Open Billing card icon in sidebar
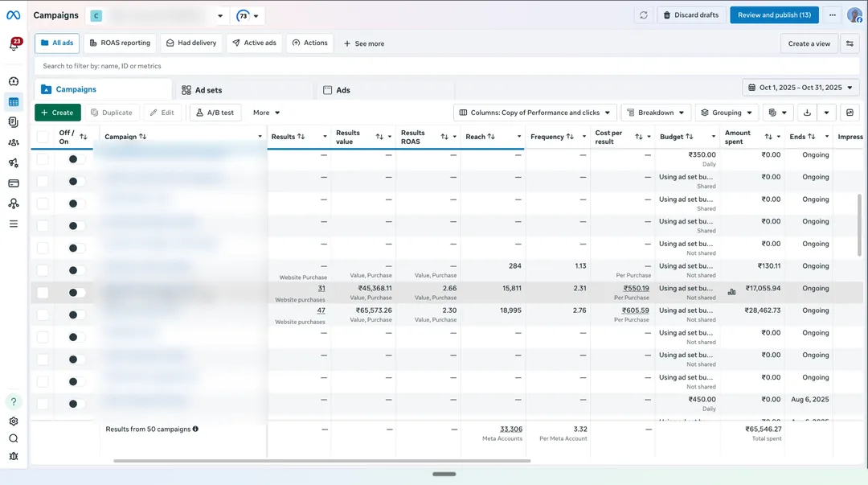This screenshot has height=485, width=868. (14, 183)
